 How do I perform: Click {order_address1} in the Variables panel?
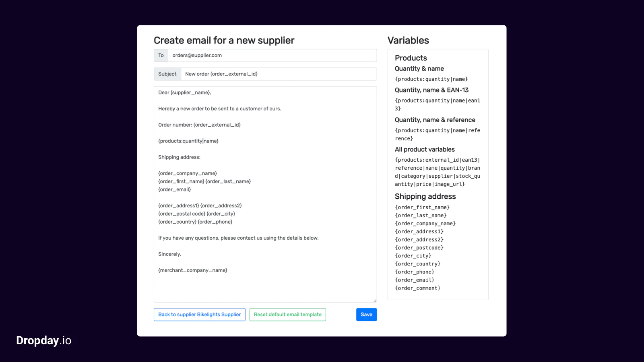tap(419, 232)
